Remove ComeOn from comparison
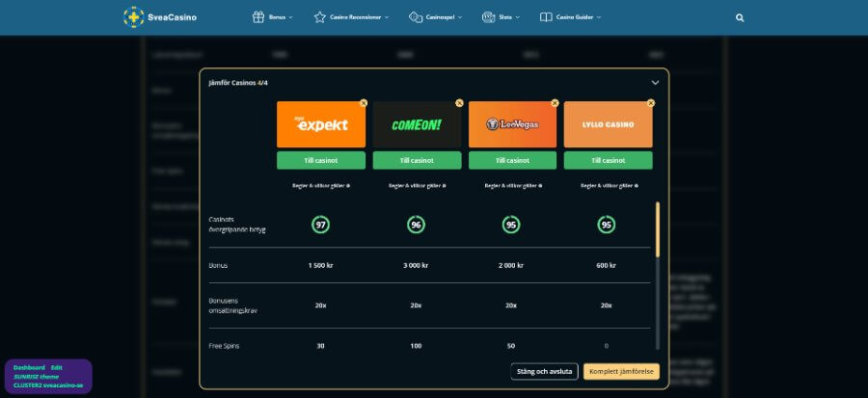 (x=459, y=103)
